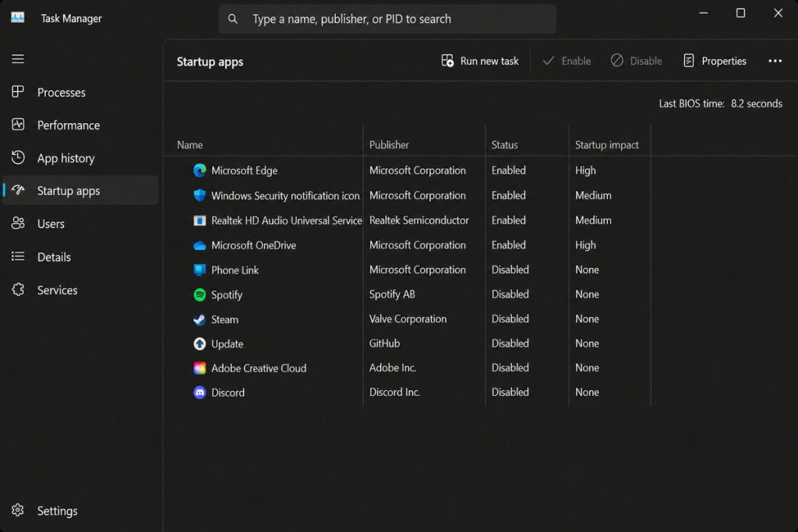Screen dimensions: 798x532
Task: Select the Discord entry name
Action: tap(228, 393)
